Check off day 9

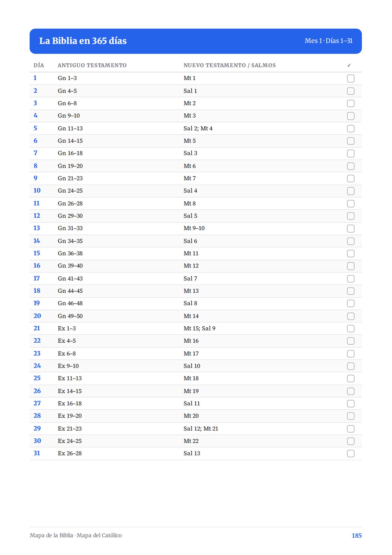point(351,179)
